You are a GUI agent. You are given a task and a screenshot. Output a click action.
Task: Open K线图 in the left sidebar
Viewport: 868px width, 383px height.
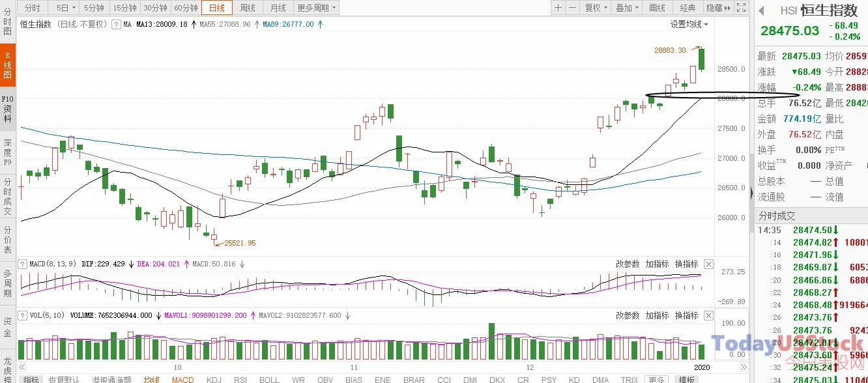click(x=8, y=65)
